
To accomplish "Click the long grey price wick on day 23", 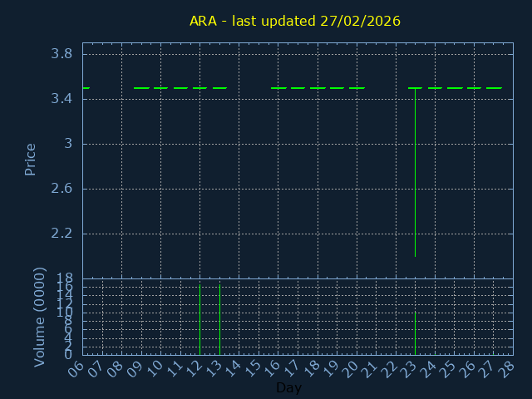I will click(415, 175).
